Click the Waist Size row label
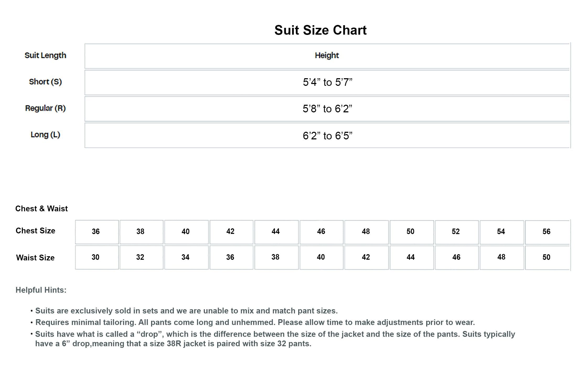Screen dimensions: 588x378 (x=35, y=258)
